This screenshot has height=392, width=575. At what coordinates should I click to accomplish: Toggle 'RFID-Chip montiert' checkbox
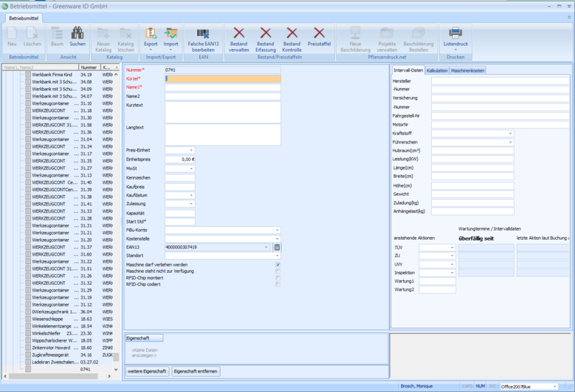pyautogui.click(x=278, y=278)
